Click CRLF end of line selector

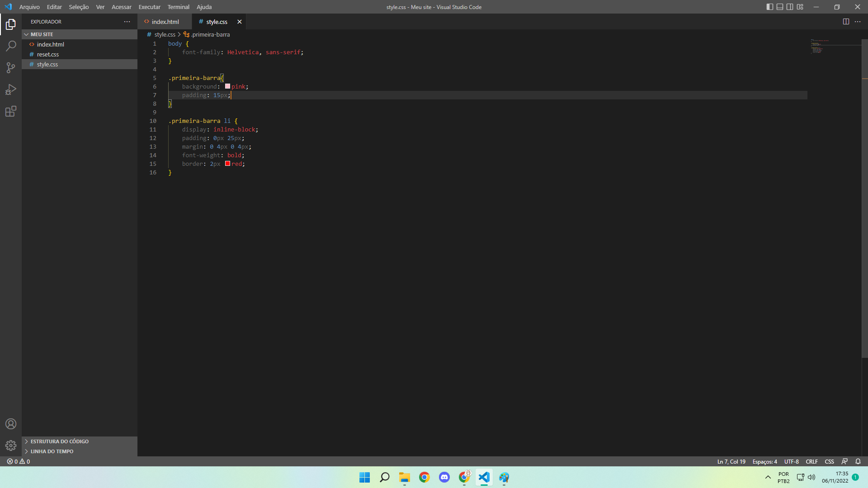tap(811, 461)
